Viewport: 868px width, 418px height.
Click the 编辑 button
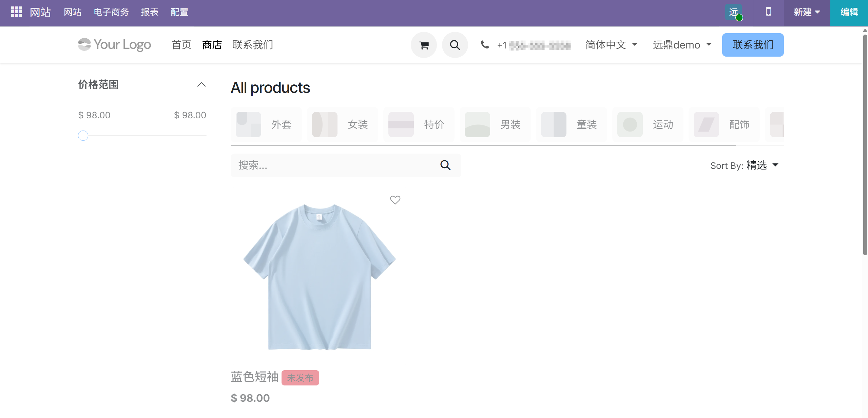pyautogui.click(x=849, y=12)
